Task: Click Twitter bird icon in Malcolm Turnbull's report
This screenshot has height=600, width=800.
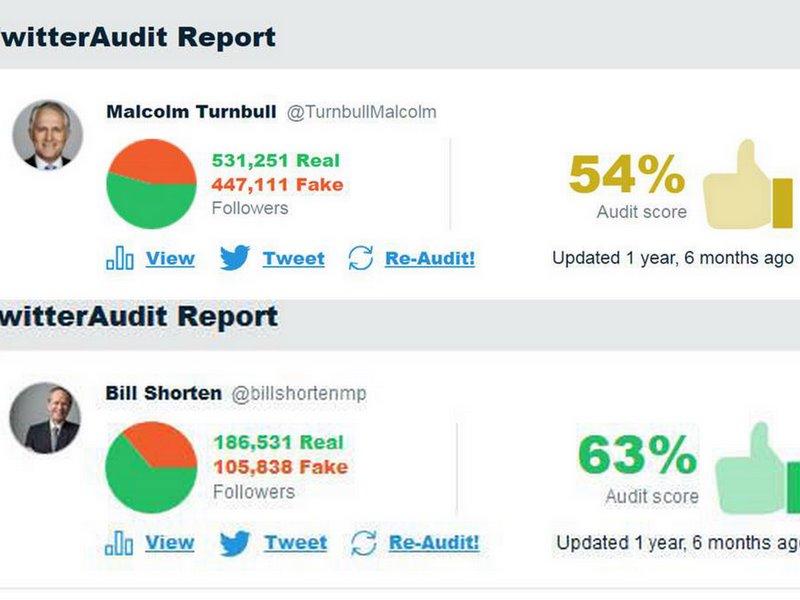Action: [234, 258]
